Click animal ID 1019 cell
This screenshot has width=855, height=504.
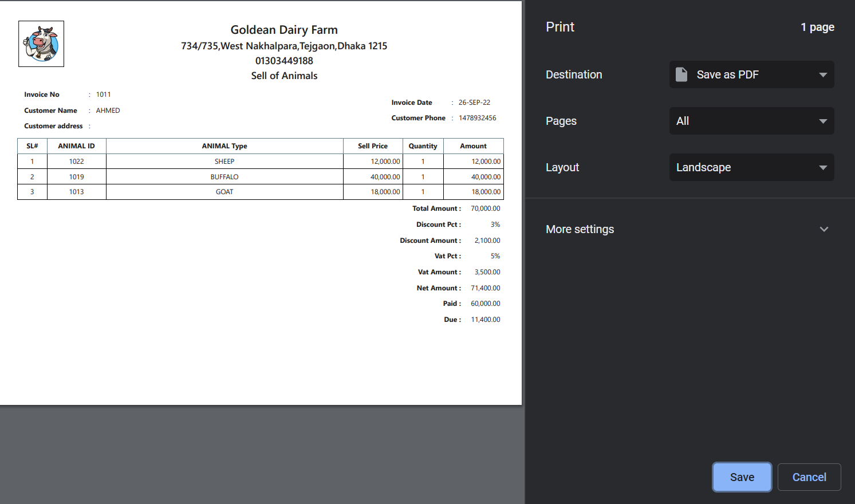76,177
